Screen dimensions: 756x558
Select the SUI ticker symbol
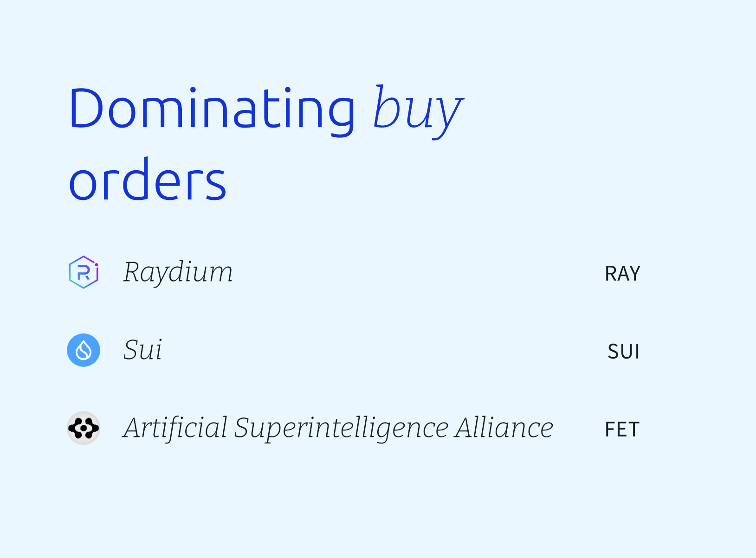[x=623, y=352]
